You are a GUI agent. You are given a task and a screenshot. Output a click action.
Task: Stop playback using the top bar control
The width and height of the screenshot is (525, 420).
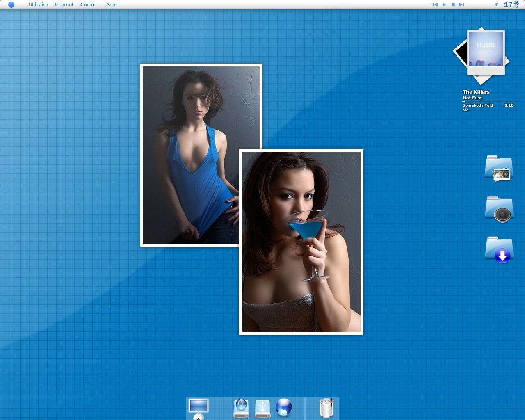453,5
